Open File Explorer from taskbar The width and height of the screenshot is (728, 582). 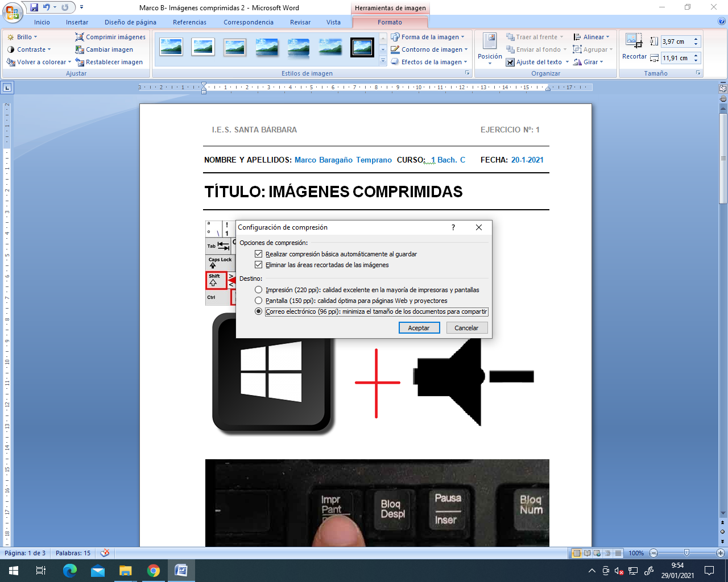pos(126,571)
